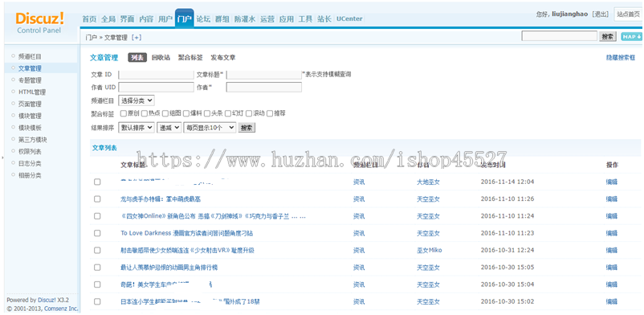Check the 爆料 tag option
The height and width of the screenshot is (315, 644).
point(186,113)
